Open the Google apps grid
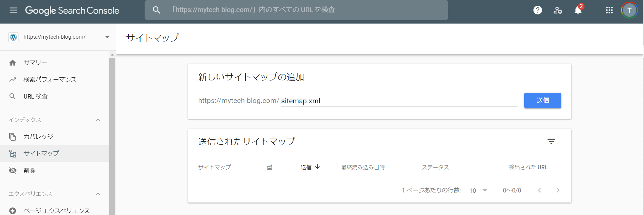The image size is (644, 215). click(609, 10)
